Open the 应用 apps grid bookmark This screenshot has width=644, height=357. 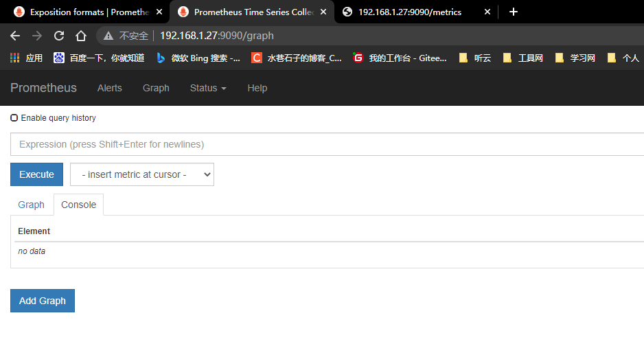tap(26, 58)
